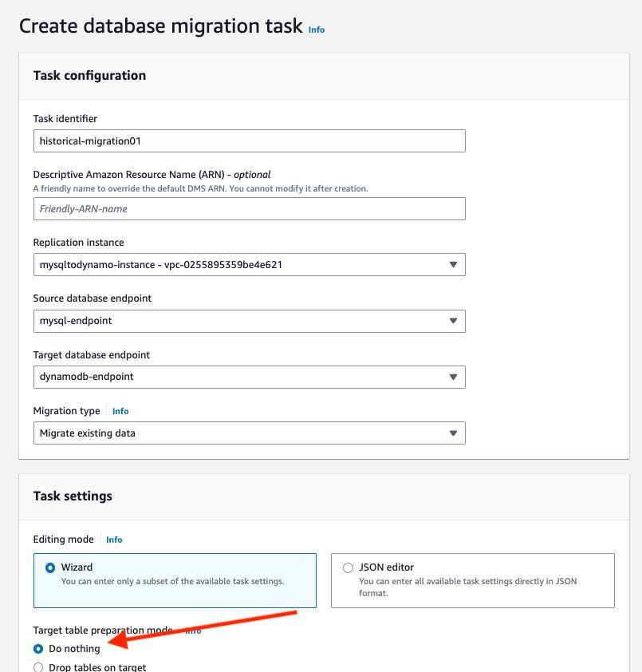Viewport: 642px width, 672px height.
Task: Click the Wizard option card
Action: [175, 580]
